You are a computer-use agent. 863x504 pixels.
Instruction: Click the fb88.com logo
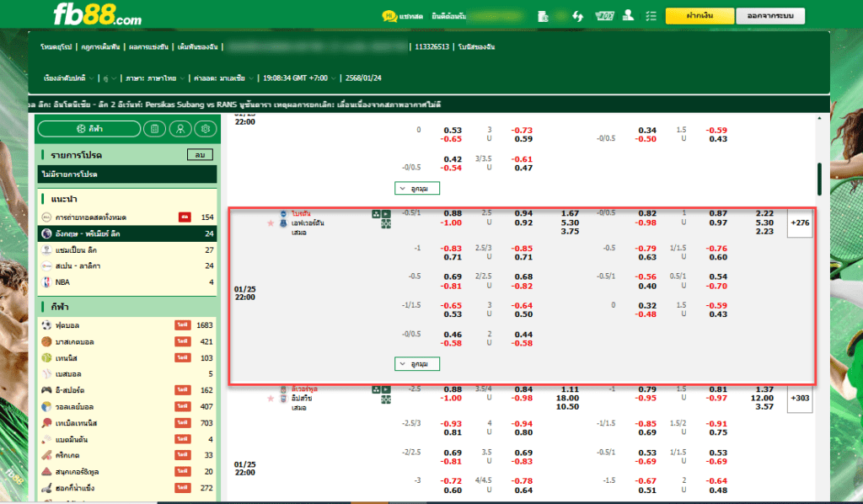(98, 14)
